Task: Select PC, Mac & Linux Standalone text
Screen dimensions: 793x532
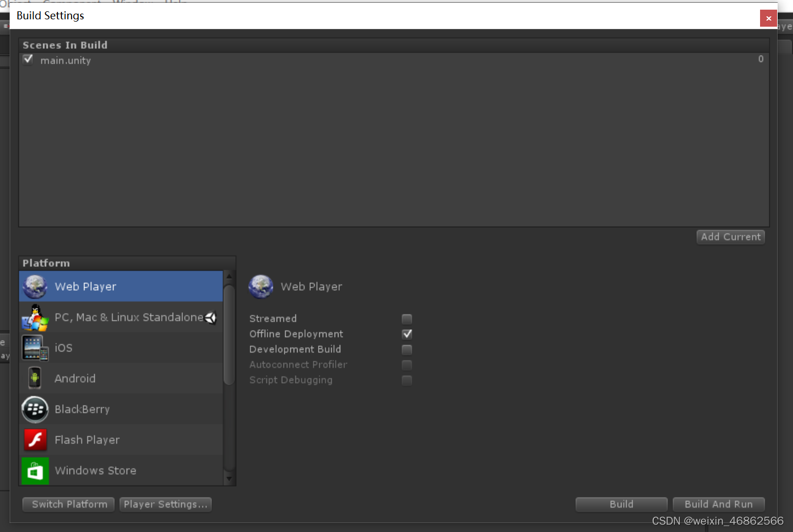Action: click(129, 317)
